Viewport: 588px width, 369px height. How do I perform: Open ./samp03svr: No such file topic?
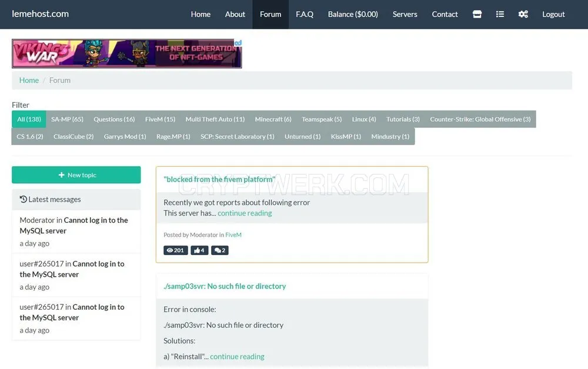[x=225, y=286]
